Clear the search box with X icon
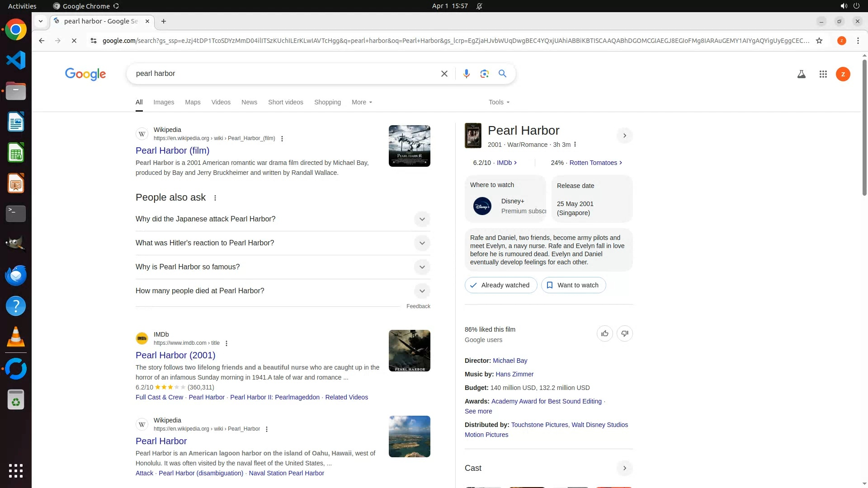The image size is (868, 488). pyautogui.click(x=444, y=74)
